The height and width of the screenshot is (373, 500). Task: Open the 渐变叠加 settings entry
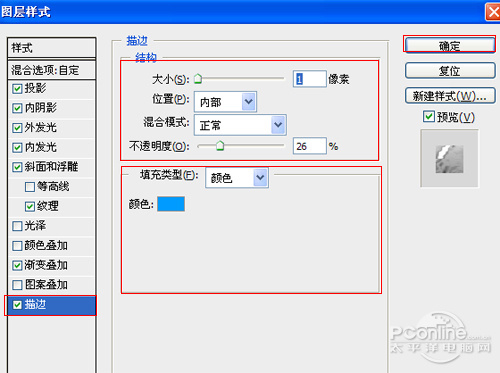pos(46,265)
